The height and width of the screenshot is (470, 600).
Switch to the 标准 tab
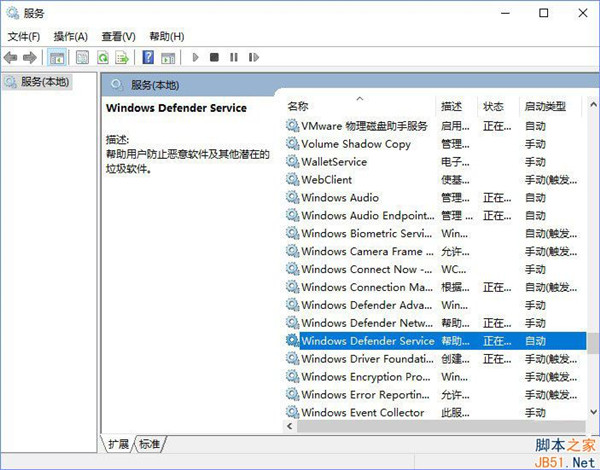pyautogui.click(x=150, y=444)
